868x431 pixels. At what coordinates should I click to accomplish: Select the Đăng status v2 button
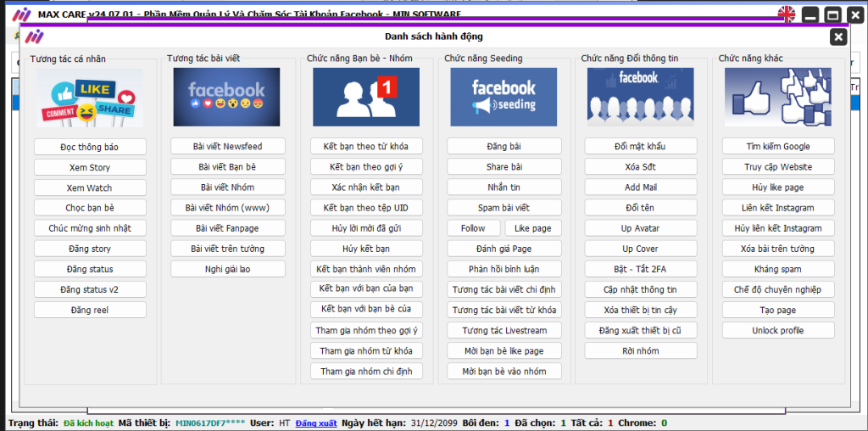(90, 289)
